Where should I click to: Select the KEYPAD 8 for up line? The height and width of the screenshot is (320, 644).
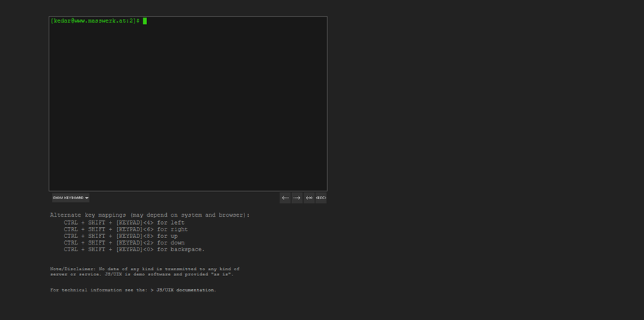coord(121,236)
